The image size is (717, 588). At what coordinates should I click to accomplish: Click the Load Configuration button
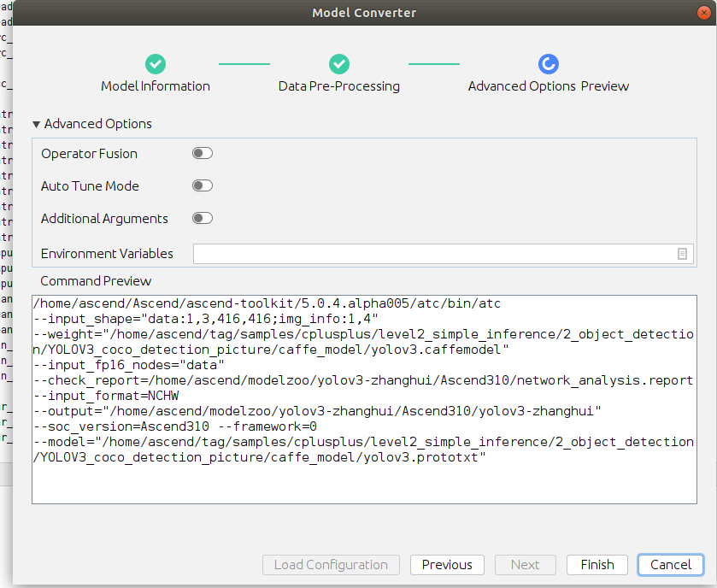pos(331,565)
